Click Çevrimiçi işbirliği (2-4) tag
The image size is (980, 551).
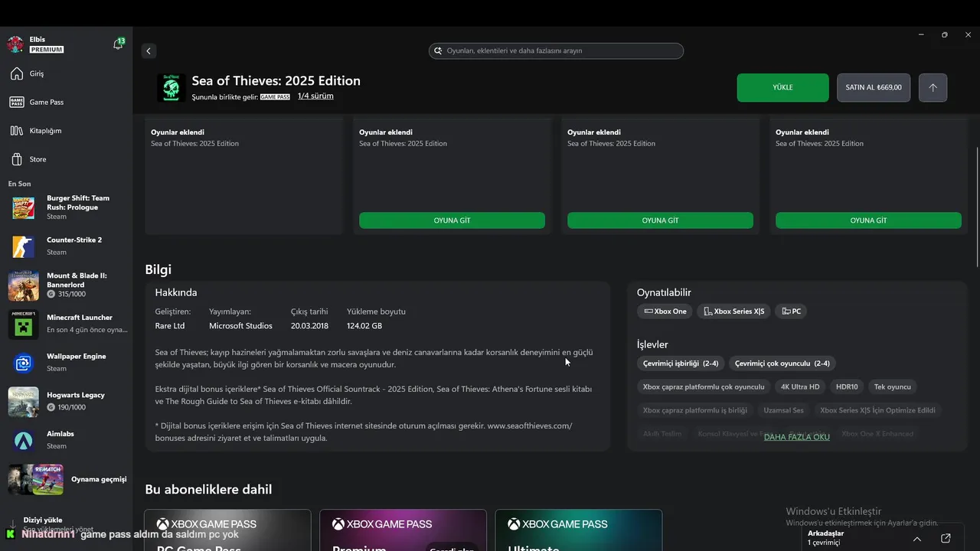coord(681,364)
